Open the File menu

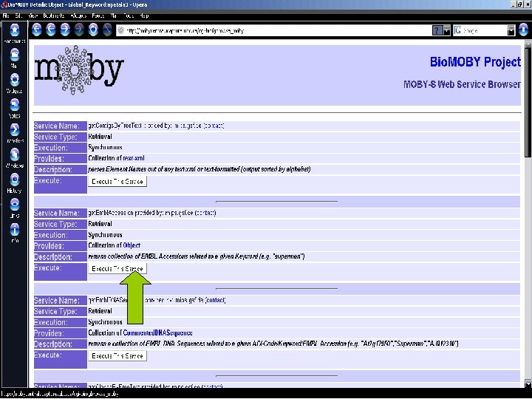click(x=6, y=16)
